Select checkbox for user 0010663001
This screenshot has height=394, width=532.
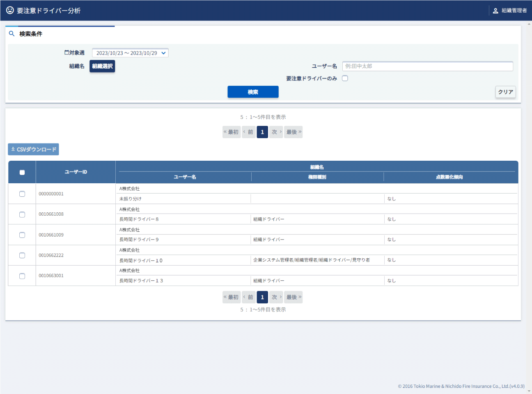coord(22,276)
